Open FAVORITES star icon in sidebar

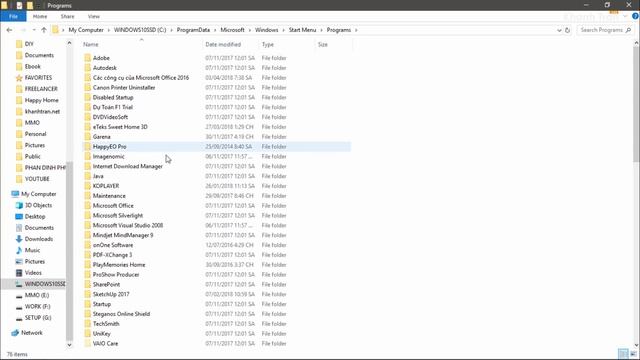tap(19, 78)
